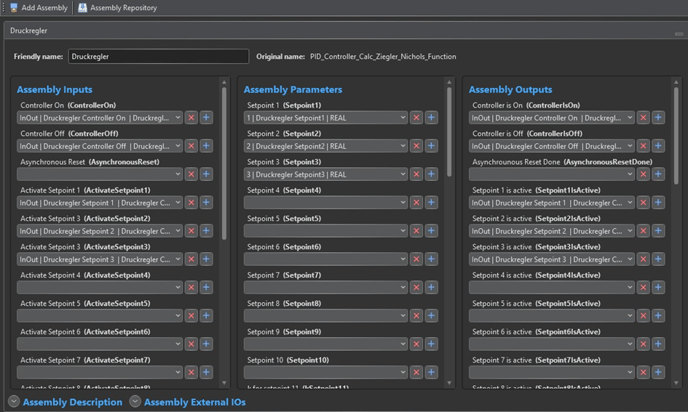Add a value for Setpoint 8 parameter
Viewport: 688px width, 412px height.
pos(431,315)
